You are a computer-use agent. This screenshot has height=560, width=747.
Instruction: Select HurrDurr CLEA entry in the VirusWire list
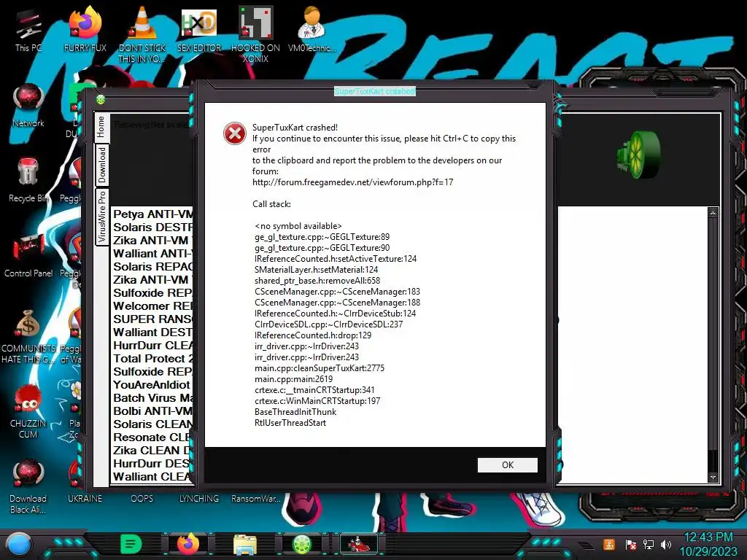pos(152,345)
